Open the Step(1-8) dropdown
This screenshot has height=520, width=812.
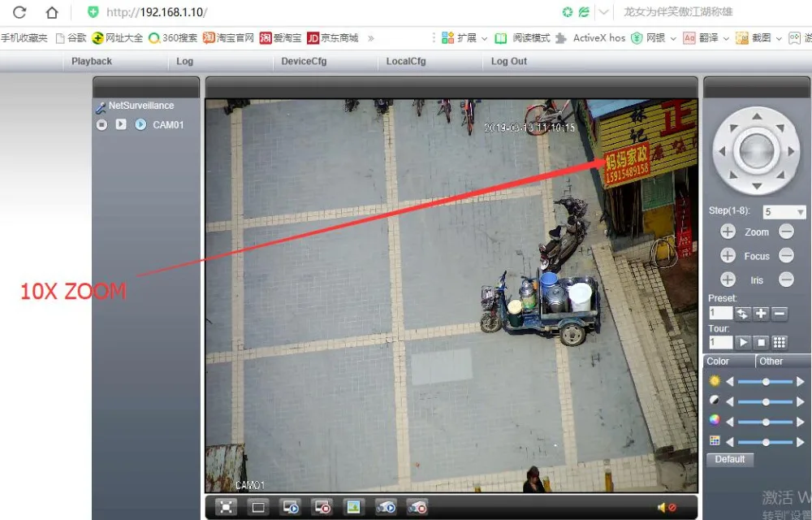(784, 212)
